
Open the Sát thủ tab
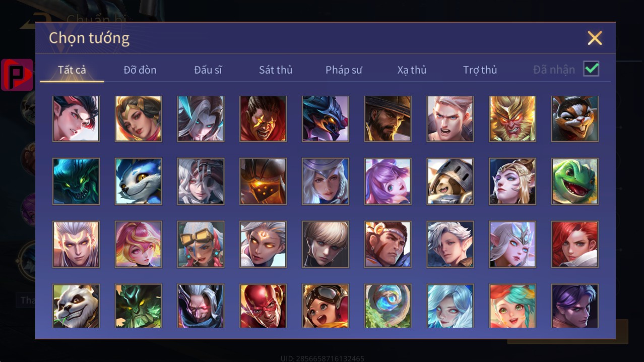276,70
